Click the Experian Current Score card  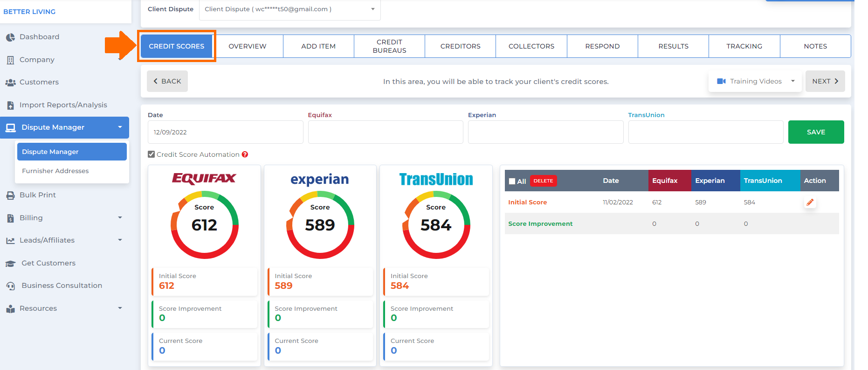click(320, 346)
